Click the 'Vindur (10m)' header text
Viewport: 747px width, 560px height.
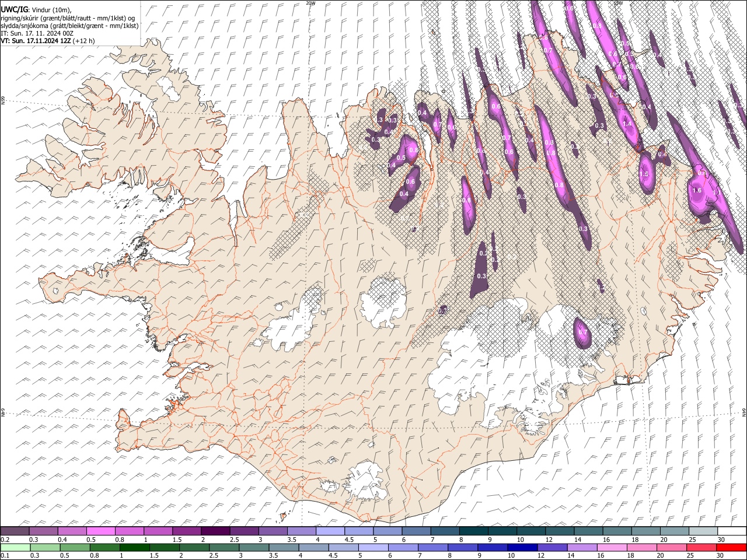click(51, 10)
